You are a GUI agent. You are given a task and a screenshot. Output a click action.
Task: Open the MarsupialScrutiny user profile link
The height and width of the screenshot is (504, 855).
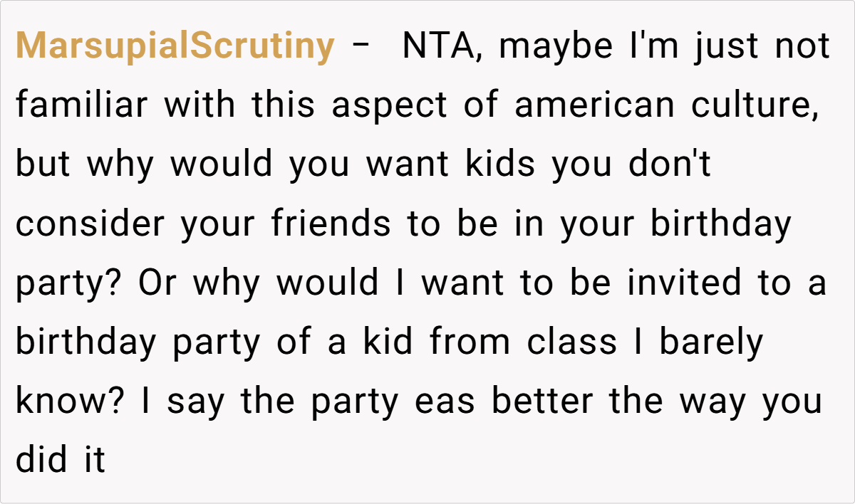coord(175,46)
